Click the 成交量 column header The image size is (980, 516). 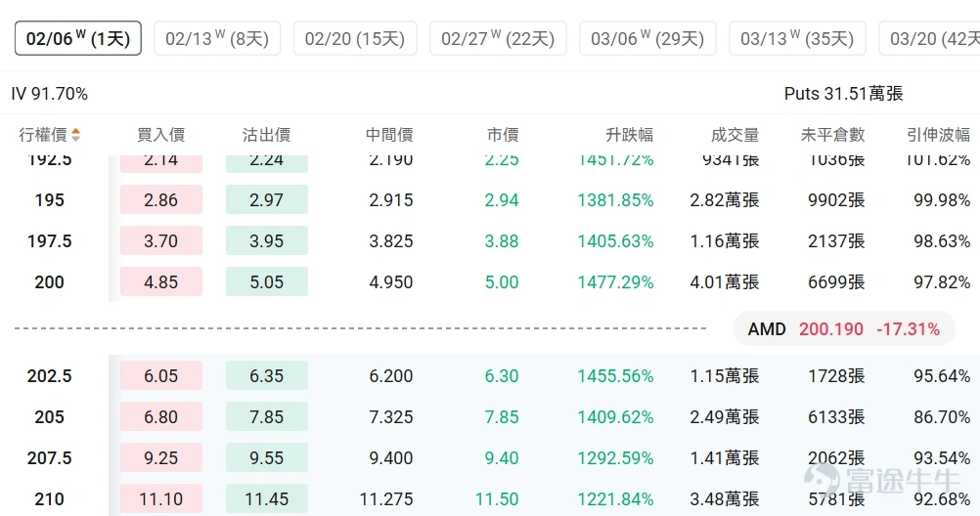click(x=735, y=134)
